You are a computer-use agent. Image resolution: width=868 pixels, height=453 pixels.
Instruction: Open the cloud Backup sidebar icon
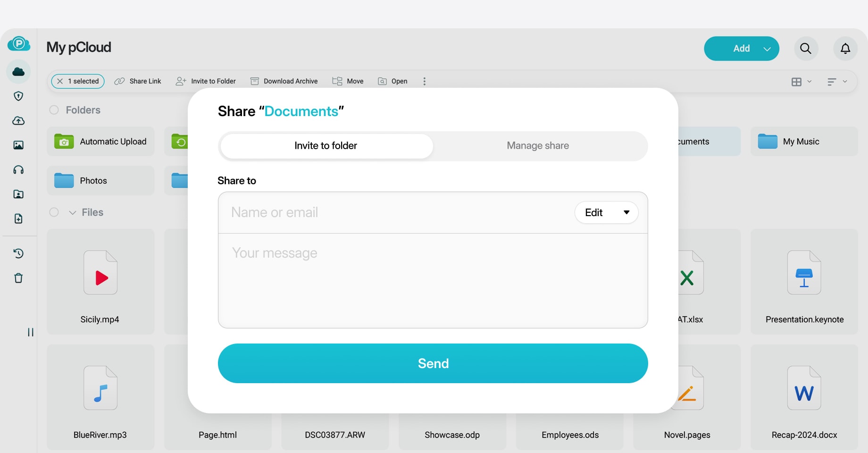pos(18,121)
